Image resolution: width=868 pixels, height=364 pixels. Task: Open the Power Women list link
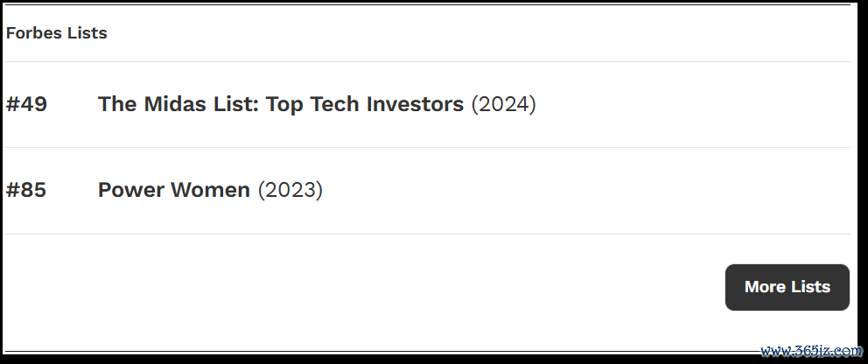174,190
